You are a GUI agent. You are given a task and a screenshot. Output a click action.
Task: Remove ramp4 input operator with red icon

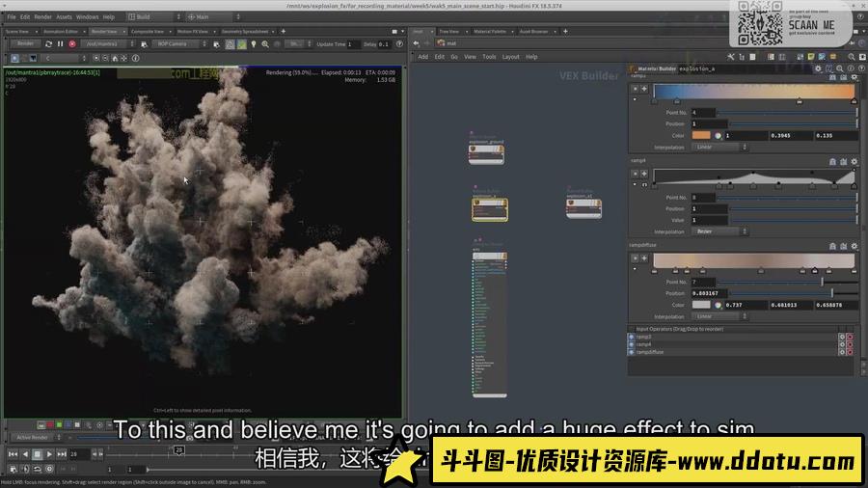pyautogui.click(x=850, y=344)
